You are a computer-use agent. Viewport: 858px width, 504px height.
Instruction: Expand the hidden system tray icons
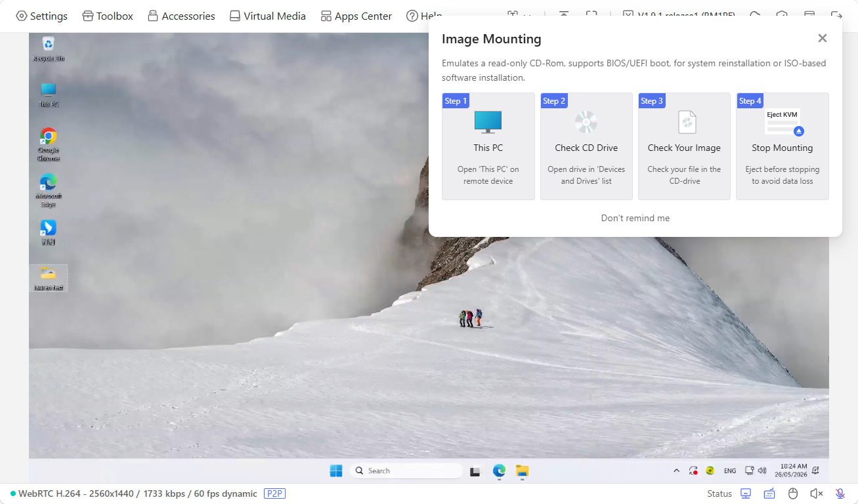click(x=677, y=471)
